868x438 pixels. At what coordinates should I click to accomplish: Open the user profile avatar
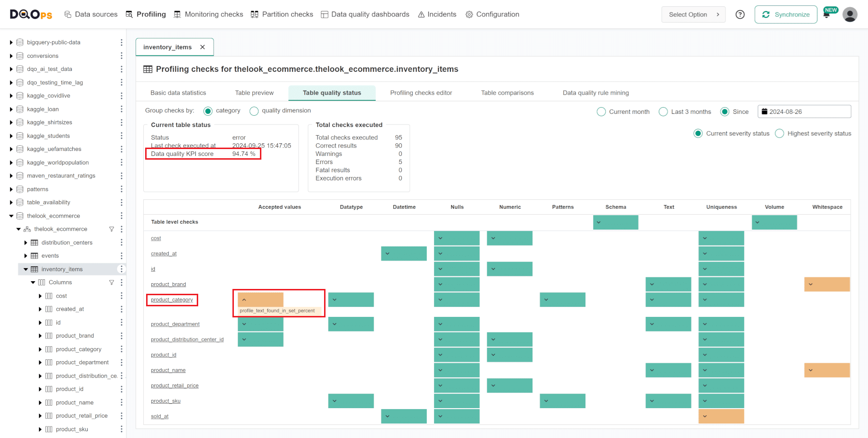(x=850, y=14)
